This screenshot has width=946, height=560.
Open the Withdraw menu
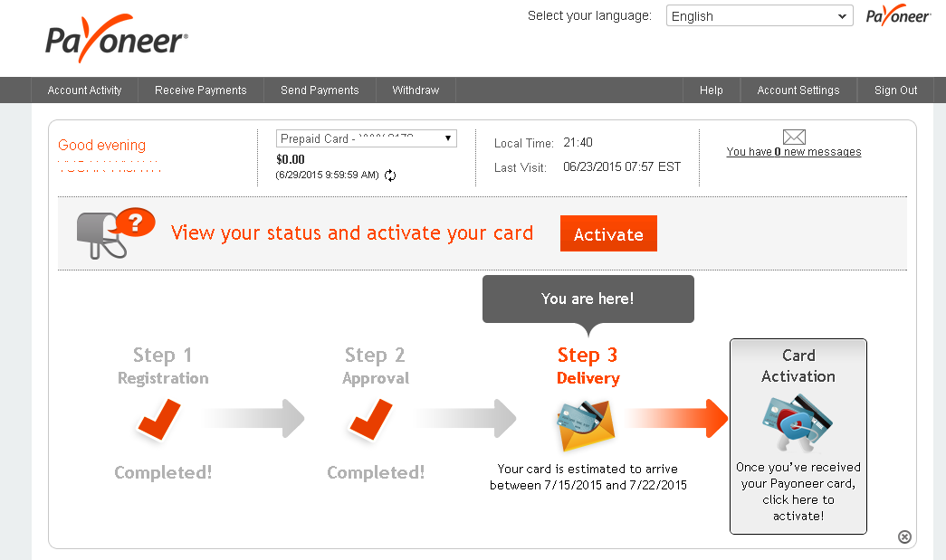pyautogui.click(x=416, y=90)
